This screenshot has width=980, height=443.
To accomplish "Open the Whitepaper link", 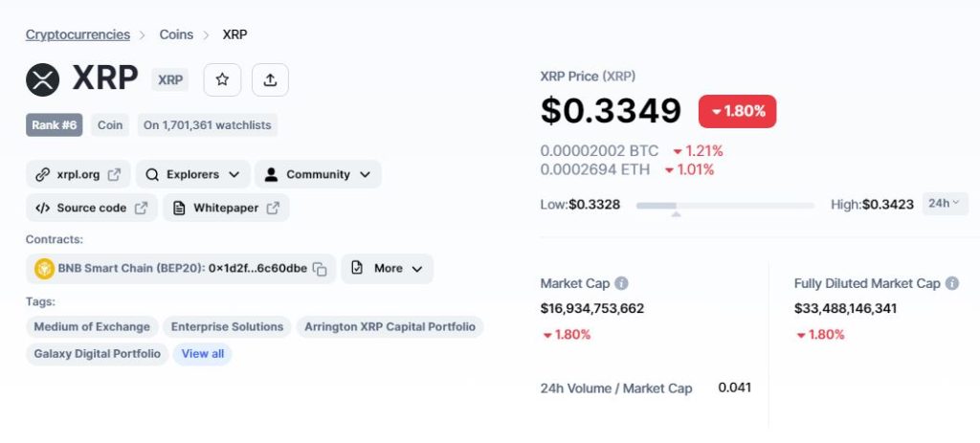I will point(226,208).
